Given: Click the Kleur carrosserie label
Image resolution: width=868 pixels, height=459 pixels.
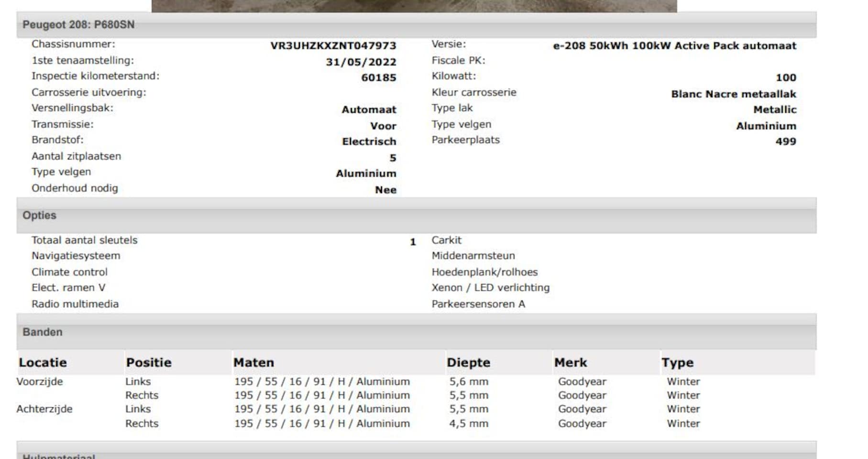Looking at the screenshot, I should point(474,93).
